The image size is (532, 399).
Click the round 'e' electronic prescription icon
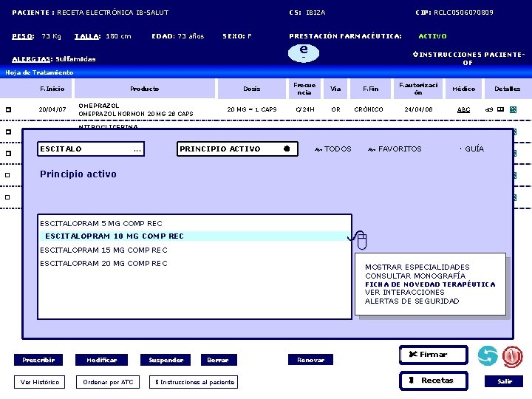coord(304,52)
